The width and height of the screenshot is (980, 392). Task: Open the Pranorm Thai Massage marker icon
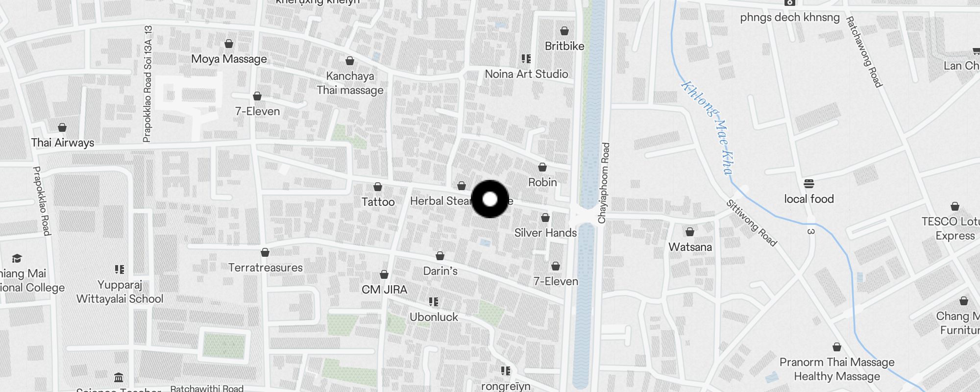click(837, 347)
